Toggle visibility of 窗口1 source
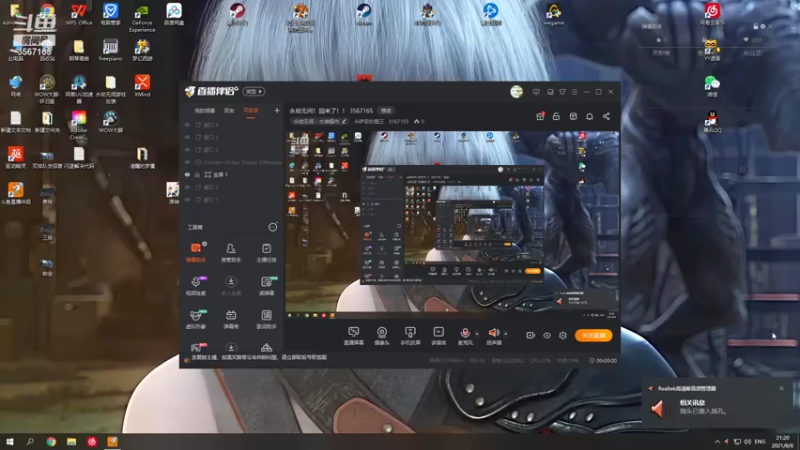 coord(187,199)
